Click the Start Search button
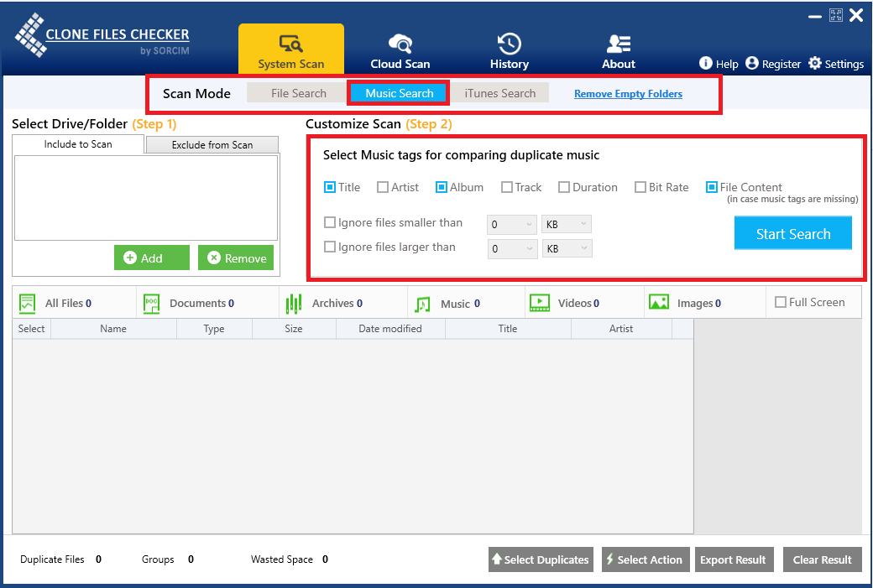 (792, 233)
